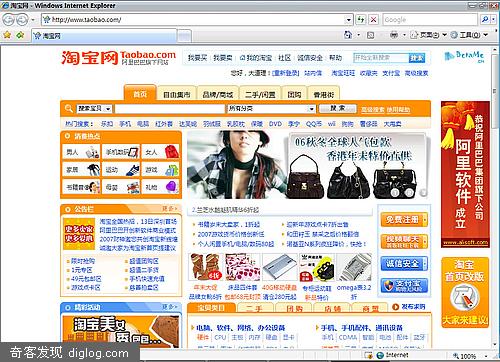
Task: Open the 母婴 category tile
Action: (x=121, y=187)
